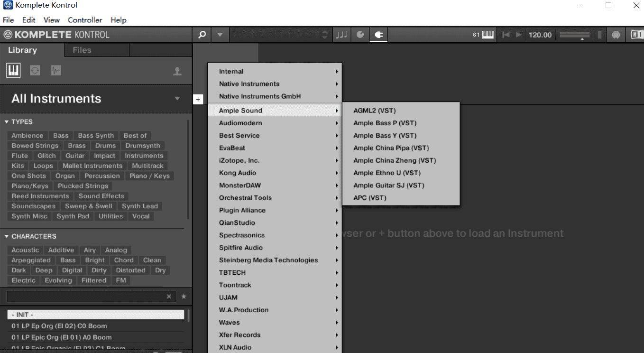This screenshot has width=644, height=353.
Task: Toggle the Acoustic character tag
Action: pos(26,250)
